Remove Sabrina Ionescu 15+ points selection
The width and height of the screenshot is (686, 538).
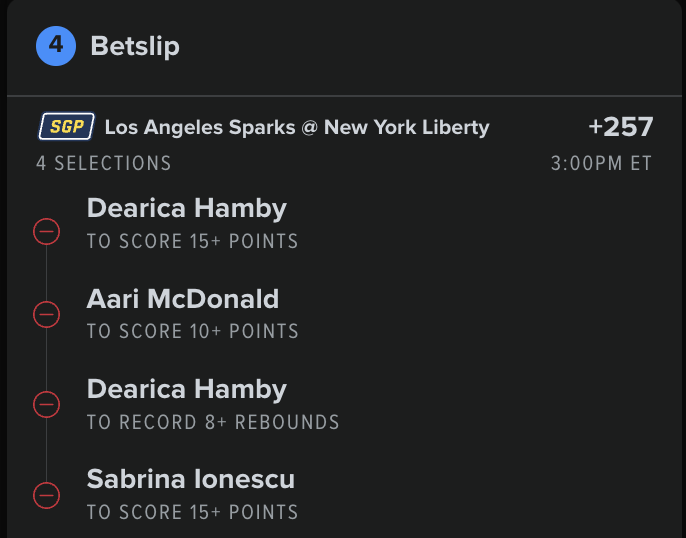coord(46,494)
